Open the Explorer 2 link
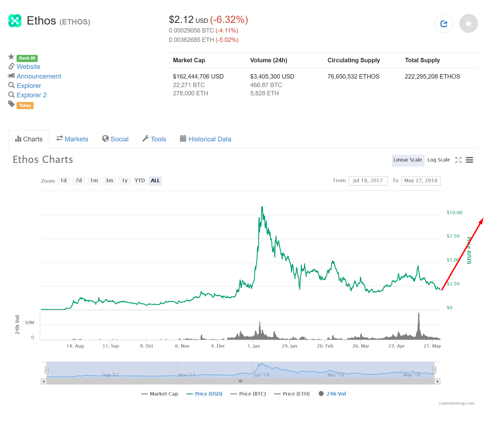The width and height of the screenshot is (504, 422). 32,95
